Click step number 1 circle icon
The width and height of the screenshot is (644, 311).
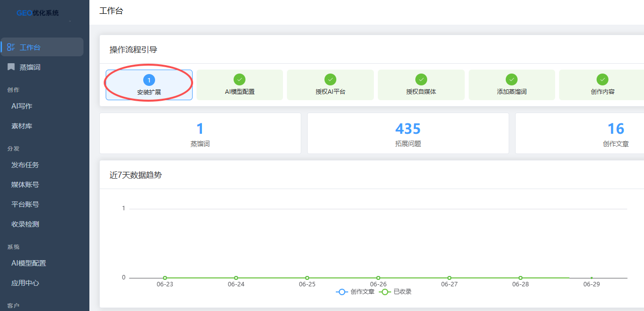click(x=149, y=79)
